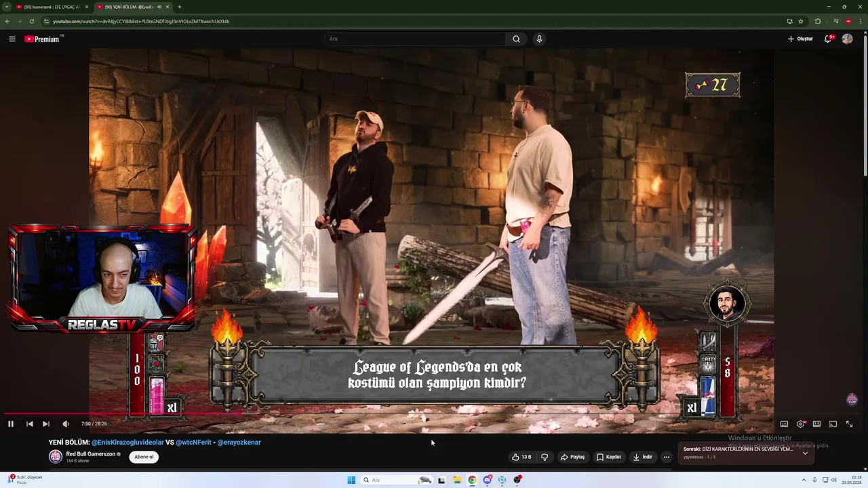Open the tab search dropdown arrow
Image resolution: width=868 pixels, height=488 pixels.
point(6,7)
